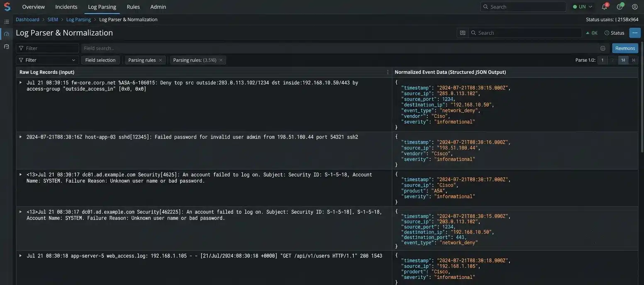The height and width of the screenshot is (285, 644).
Task: Open the UN status dropdown
Action: click(583, 7)
